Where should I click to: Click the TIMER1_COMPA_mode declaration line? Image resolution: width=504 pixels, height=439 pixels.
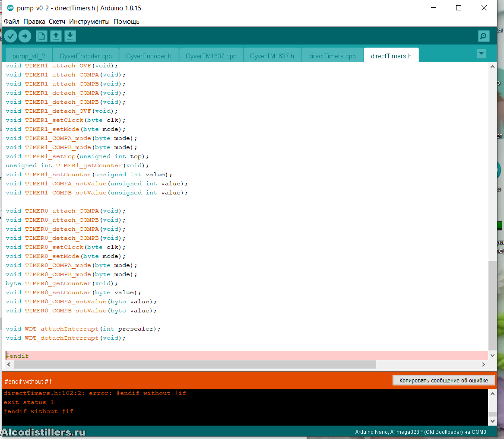pos(71,138)
